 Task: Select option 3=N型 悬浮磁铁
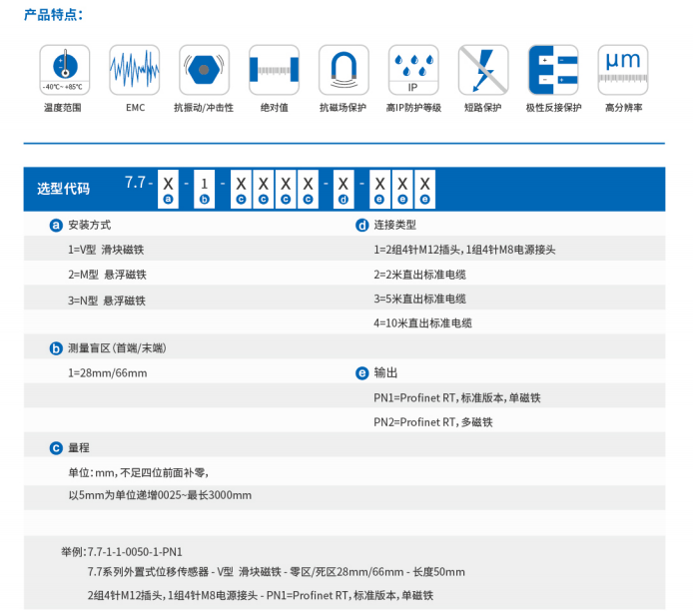coord(107,300)
